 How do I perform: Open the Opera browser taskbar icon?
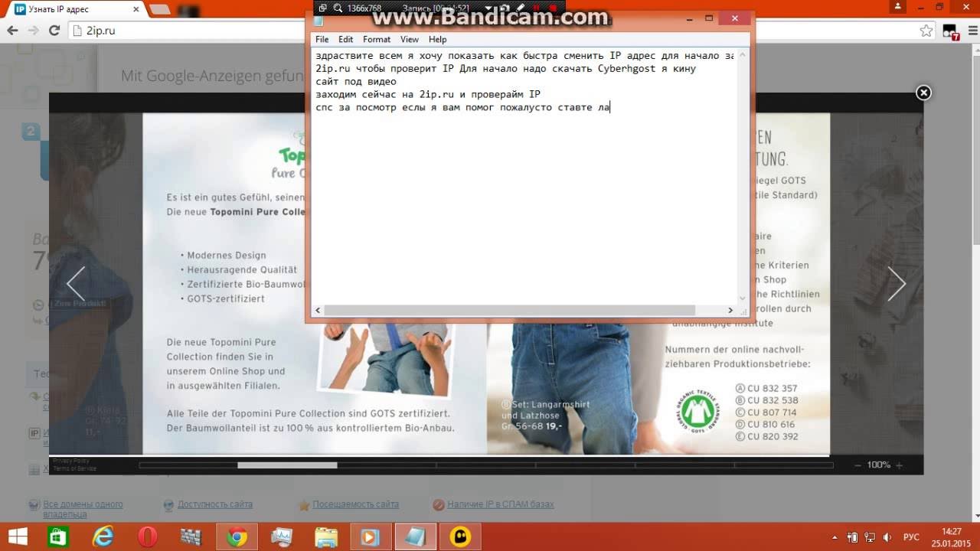click(x=146, y=536)
